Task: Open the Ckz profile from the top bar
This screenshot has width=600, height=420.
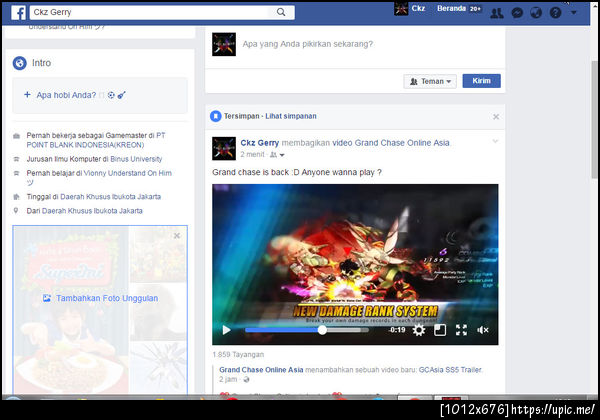Action: (410, 8)
